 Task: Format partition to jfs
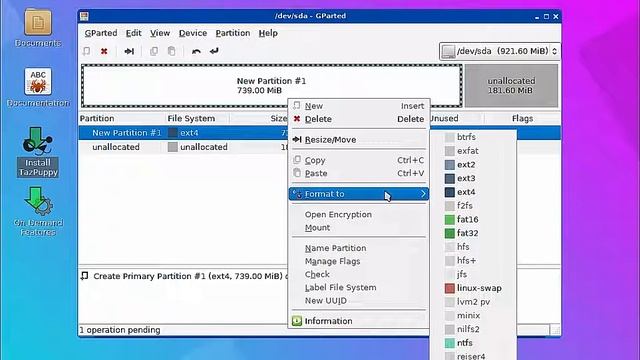click(473, 274)
